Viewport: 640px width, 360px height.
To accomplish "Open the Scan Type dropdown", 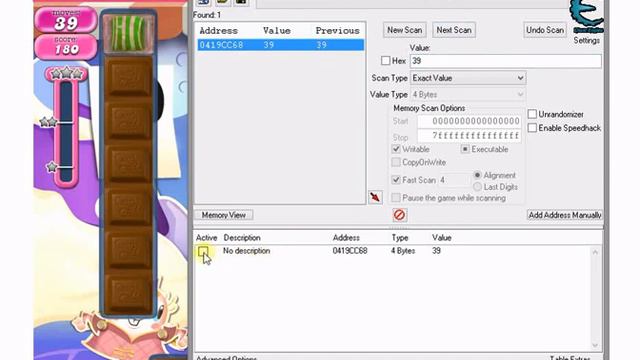I will pyautogui.click(x=468, y=78).
